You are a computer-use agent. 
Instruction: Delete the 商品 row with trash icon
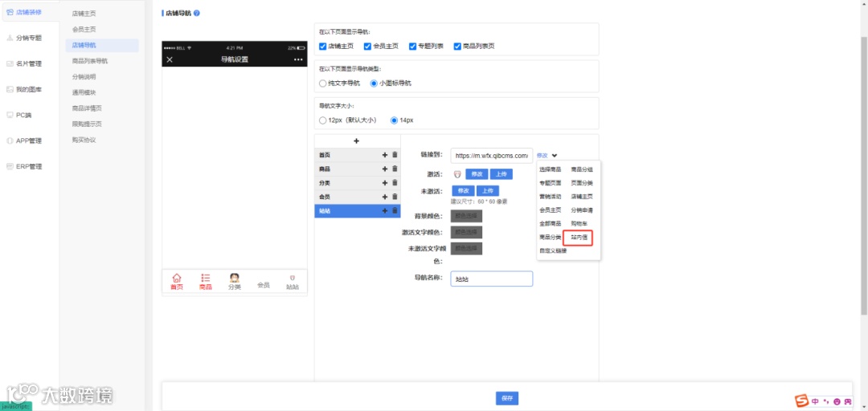395,169
